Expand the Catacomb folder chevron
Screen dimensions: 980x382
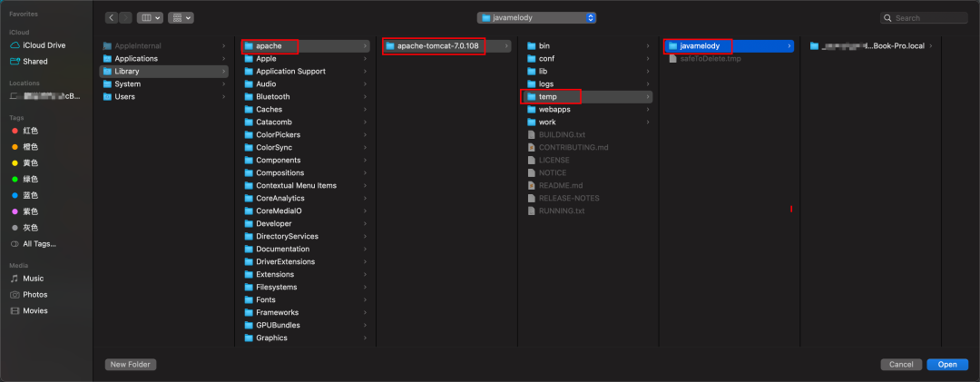point(365,122)
